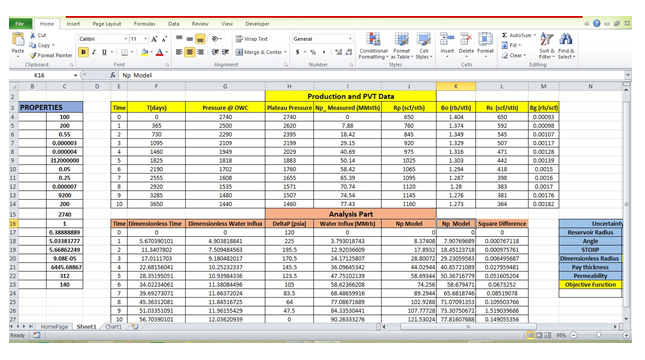Open the HomePage sheet tab
The image size is (645, 360).
click(x=54, y=327)
